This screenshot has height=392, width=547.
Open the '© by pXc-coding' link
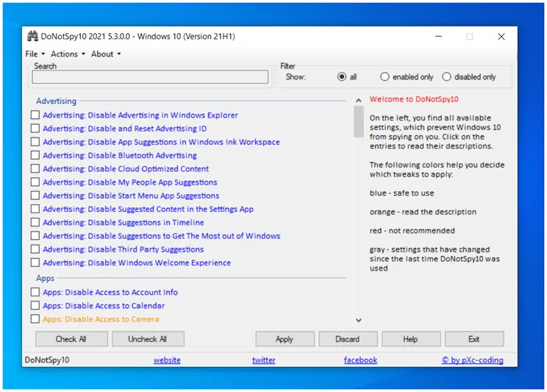click(x=472, y=360)
